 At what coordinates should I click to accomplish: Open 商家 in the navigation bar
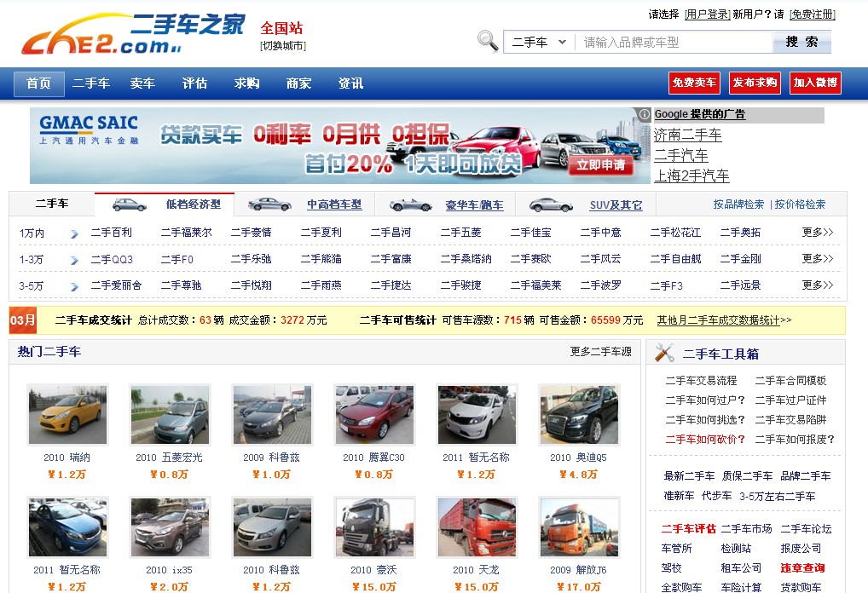(x=299, y=83)
